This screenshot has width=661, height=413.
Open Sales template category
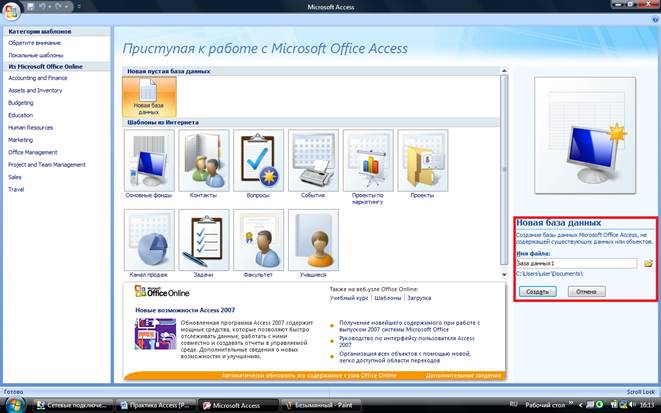tap(15, 177)
